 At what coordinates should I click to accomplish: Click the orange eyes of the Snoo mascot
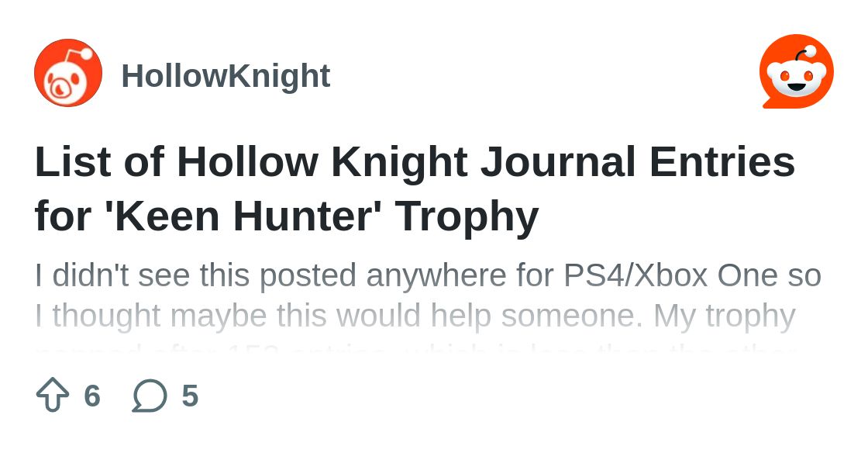(x=797, y=76)
